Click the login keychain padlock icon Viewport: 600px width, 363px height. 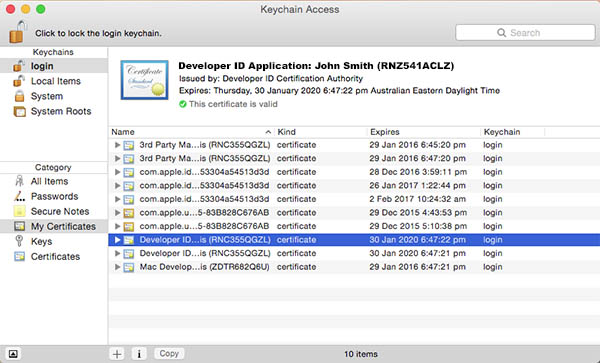tap(19, 66)
